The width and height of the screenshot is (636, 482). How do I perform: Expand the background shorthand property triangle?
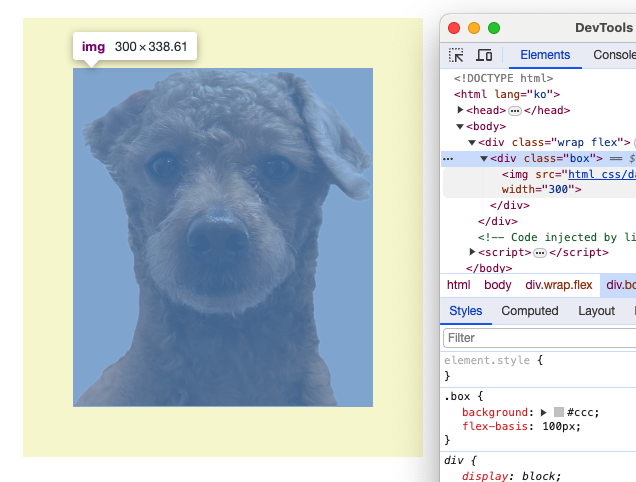point(544,413)
